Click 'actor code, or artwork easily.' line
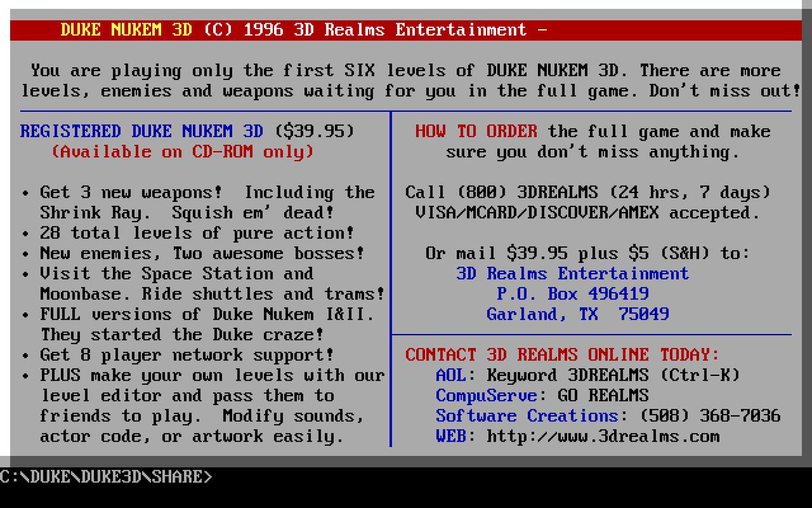Screen dimensions: 812x508 point(192,436)
